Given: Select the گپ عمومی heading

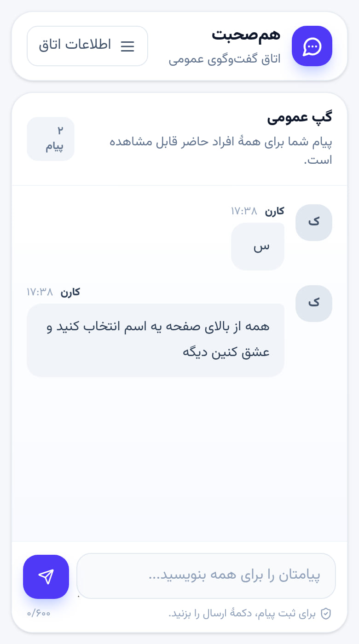Looking at the screenshot, I should tap(300, 117).
